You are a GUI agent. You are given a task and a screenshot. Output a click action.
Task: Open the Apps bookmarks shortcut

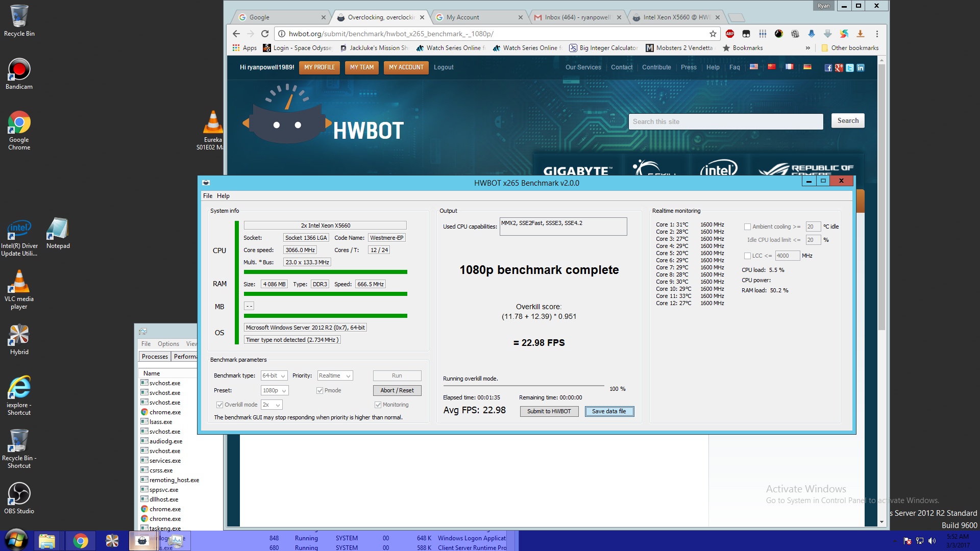244,48
